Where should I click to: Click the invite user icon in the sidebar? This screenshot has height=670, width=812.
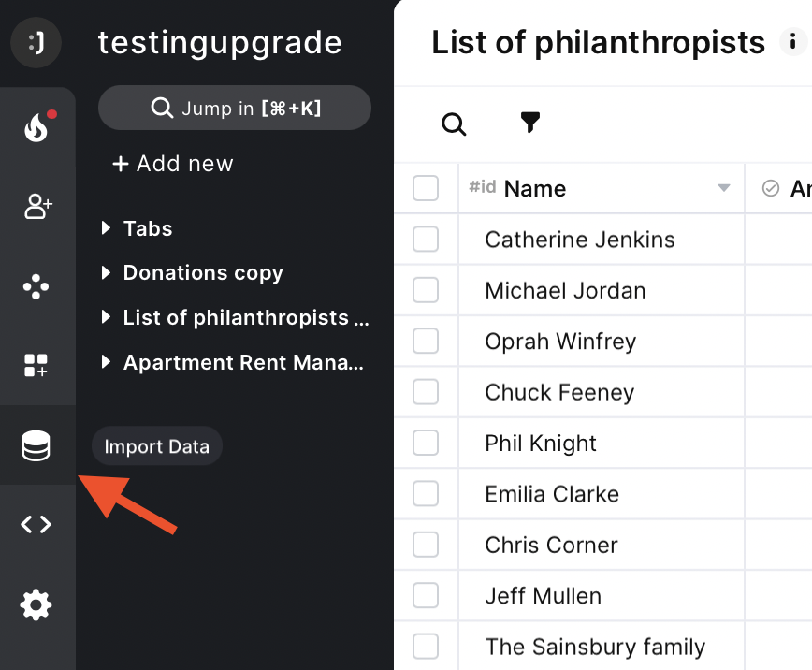[x=36, y=207]
